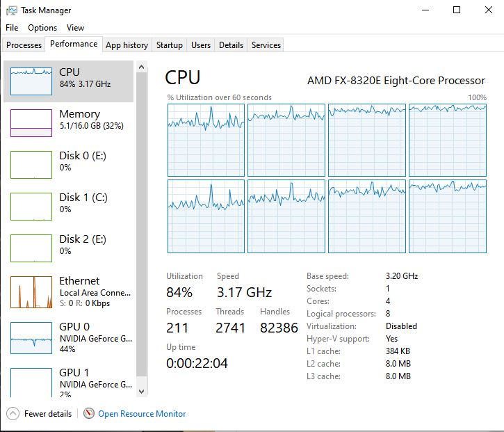This screenshot has height=432, width=504.
Task: Select the Disk 2 (E:) graph icon
Action: tap(31, 248)
